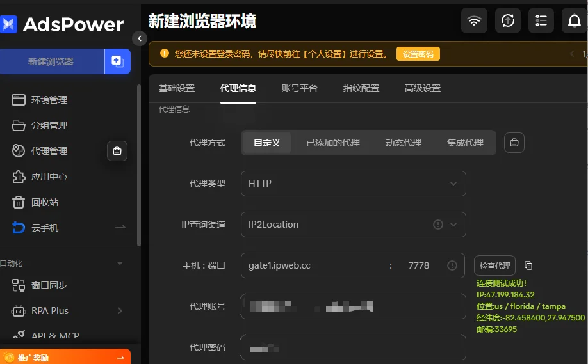Screen dimensions: 588x364
Task: Click the 回收站 trash icon
Action: pyautogui.click(x=19, y=202)
